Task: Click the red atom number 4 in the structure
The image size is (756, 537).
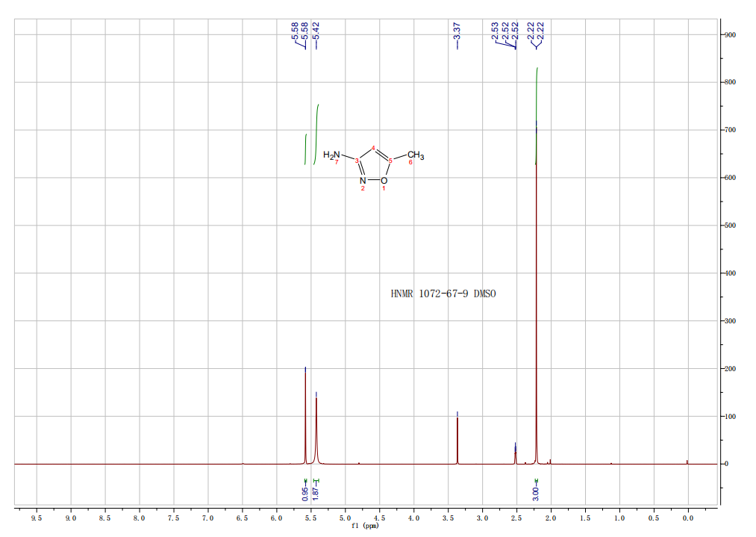Action: (x=373, y=146)
